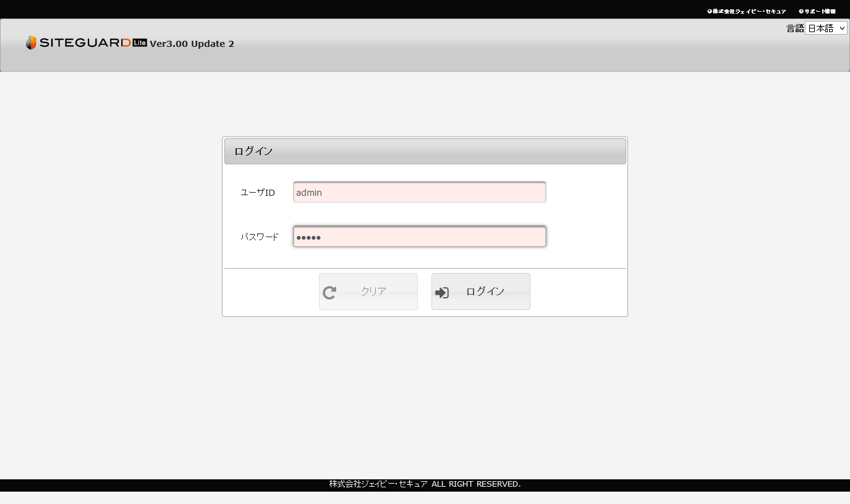
Task: Click the クリア button label
Action: coord(373,292)
